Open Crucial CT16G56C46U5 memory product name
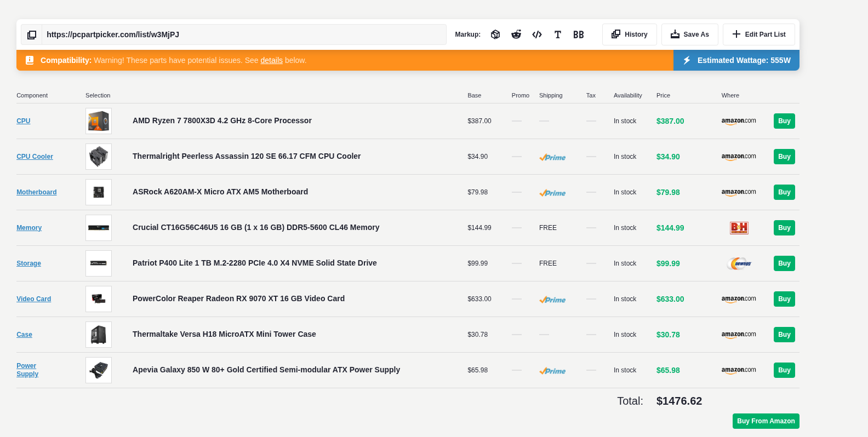Screen dimensions: 868x437 point(256,227)
